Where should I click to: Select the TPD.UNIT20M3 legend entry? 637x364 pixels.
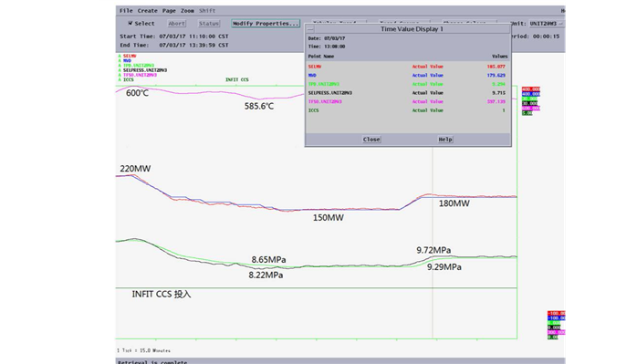pos(139,66)
